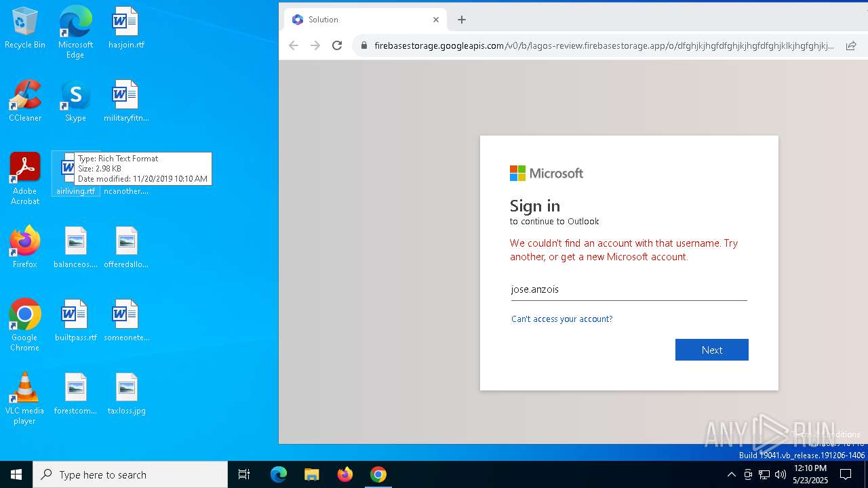Select the ncanother... file icon label
Image resolution: width=868 pixels, height=488 pixels.
pyautogui.click(x=126, y=191)
